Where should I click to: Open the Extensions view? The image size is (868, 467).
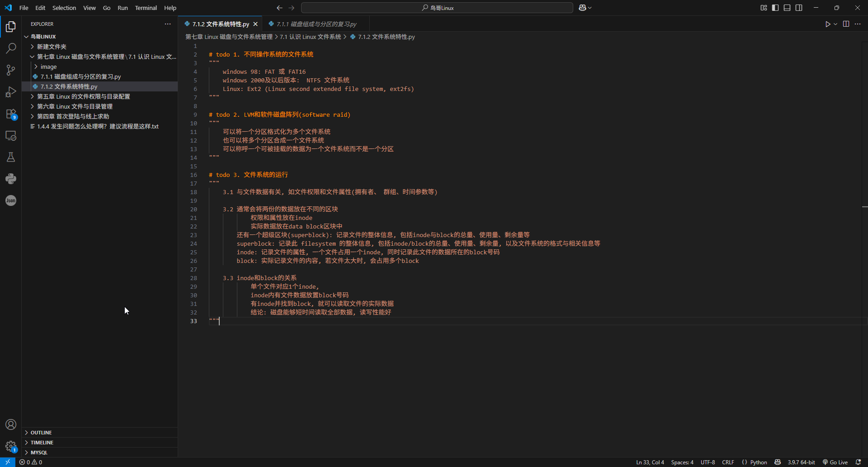[11, 114]
